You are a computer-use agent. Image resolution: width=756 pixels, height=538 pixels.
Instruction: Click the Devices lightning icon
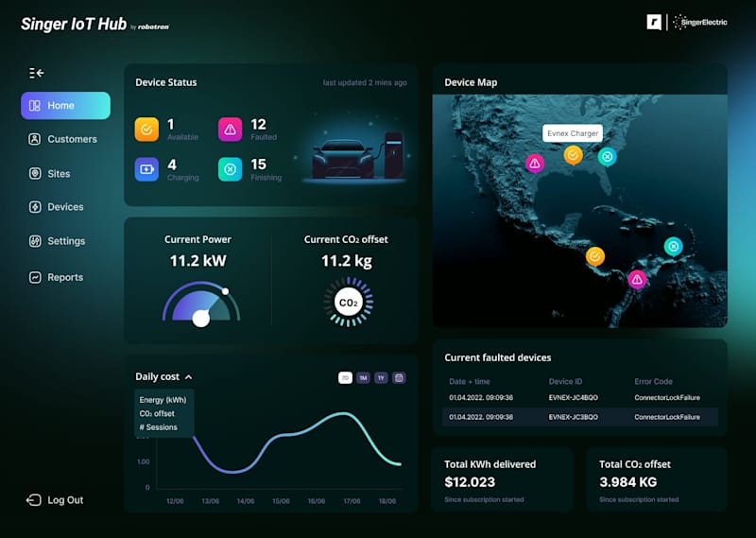point(35,206)
